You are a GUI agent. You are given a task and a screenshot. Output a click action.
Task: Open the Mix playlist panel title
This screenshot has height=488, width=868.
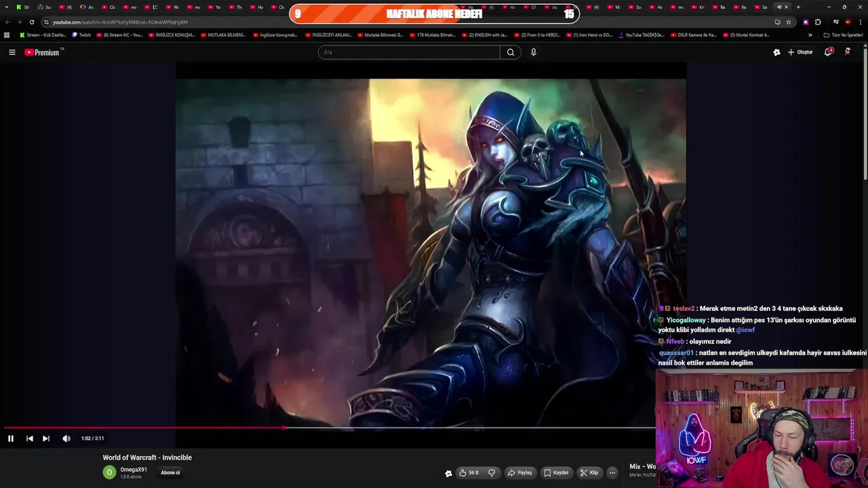point(642,466)
